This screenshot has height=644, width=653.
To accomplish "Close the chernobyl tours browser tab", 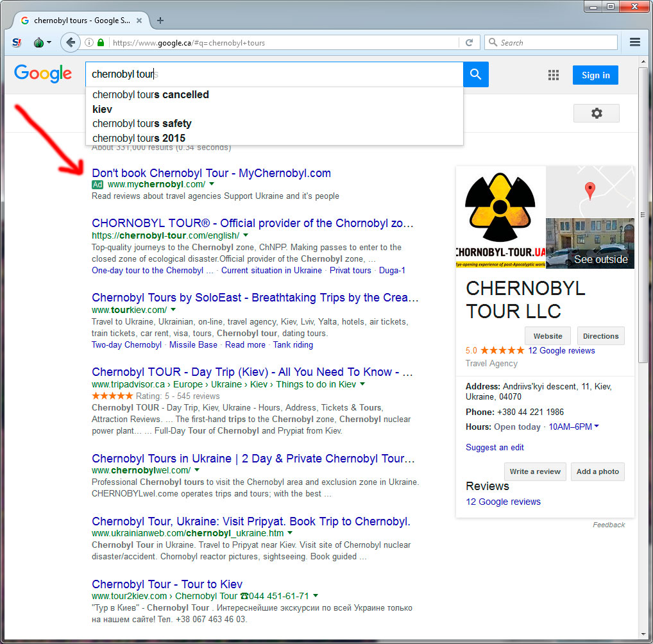I will (x=139, y=21).
